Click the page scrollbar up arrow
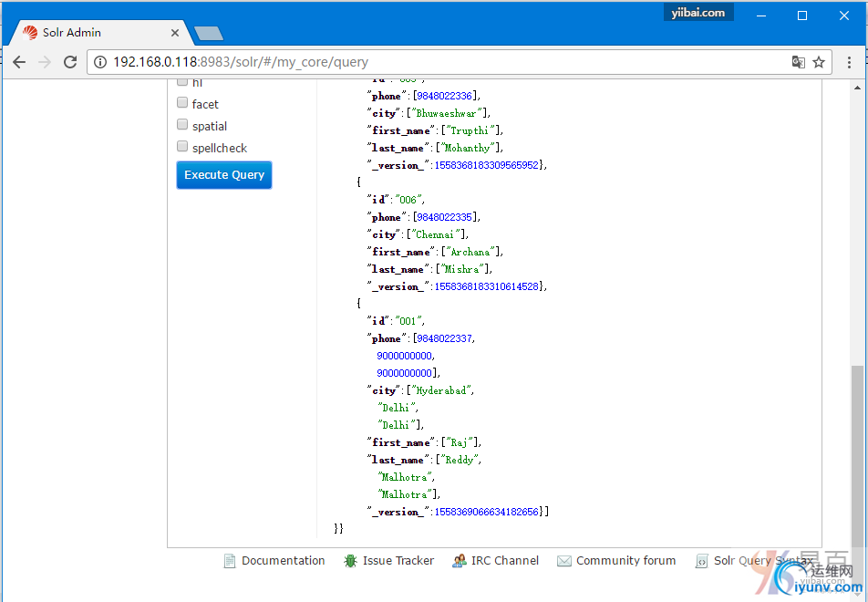 857,88
